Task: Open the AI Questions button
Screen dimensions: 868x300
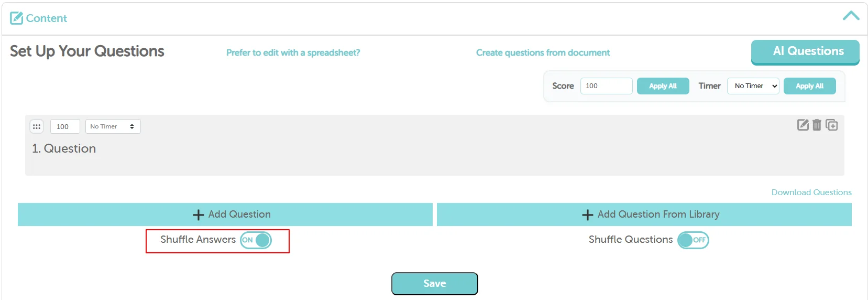Action: coord(805,51)
